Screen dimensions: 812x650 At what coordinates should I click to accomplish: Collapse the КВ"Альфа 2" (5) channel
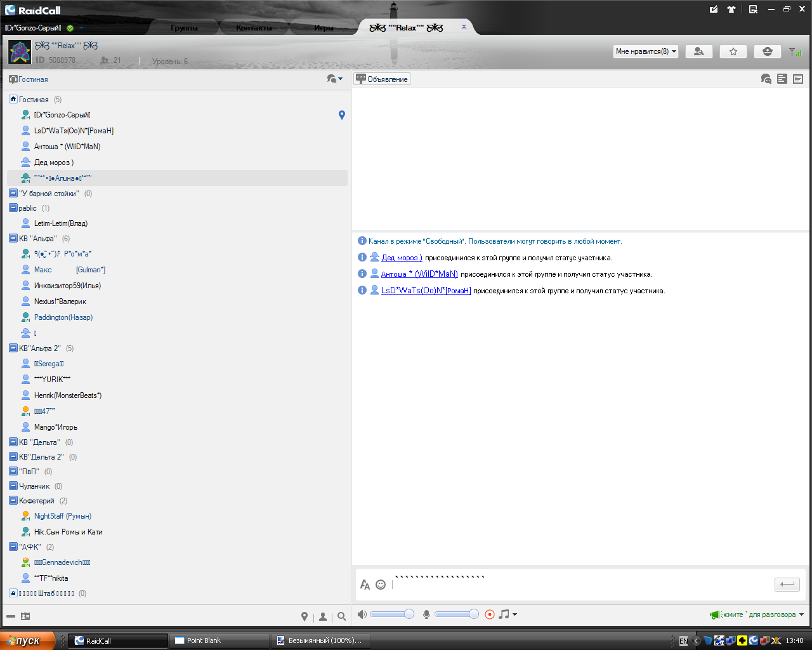coord(13,348)
